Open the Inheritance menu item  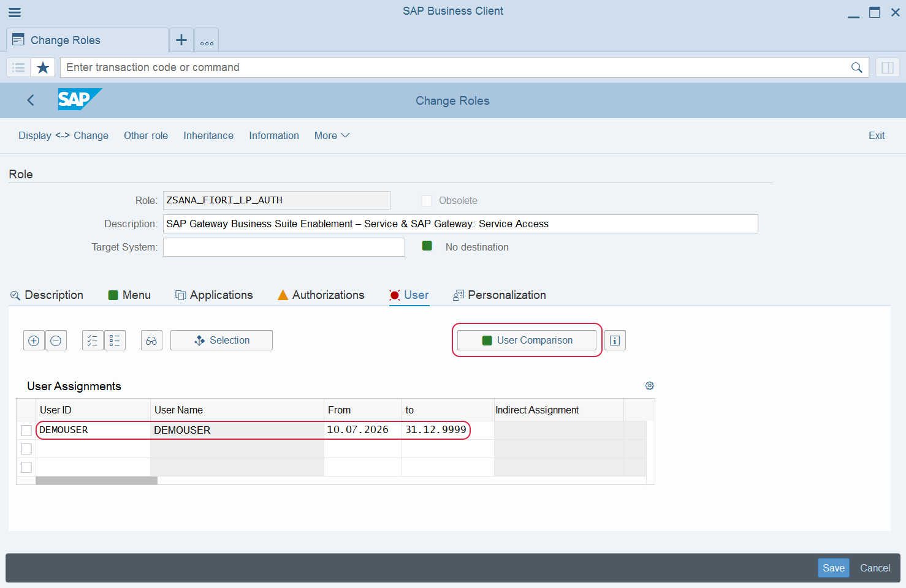tap(208, 136)
